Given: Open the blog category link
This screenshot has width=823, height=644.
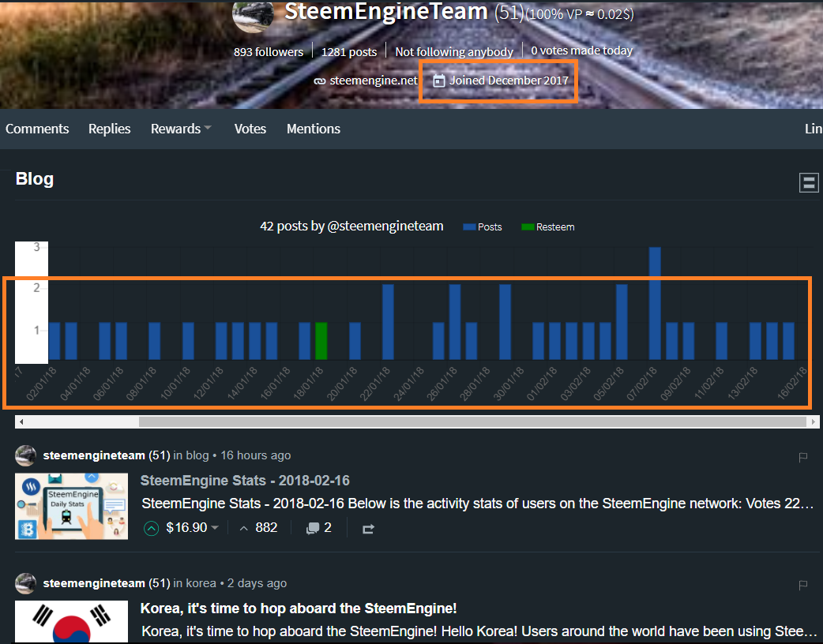Looking at the screenshot, I should click(x=197, y=455).
